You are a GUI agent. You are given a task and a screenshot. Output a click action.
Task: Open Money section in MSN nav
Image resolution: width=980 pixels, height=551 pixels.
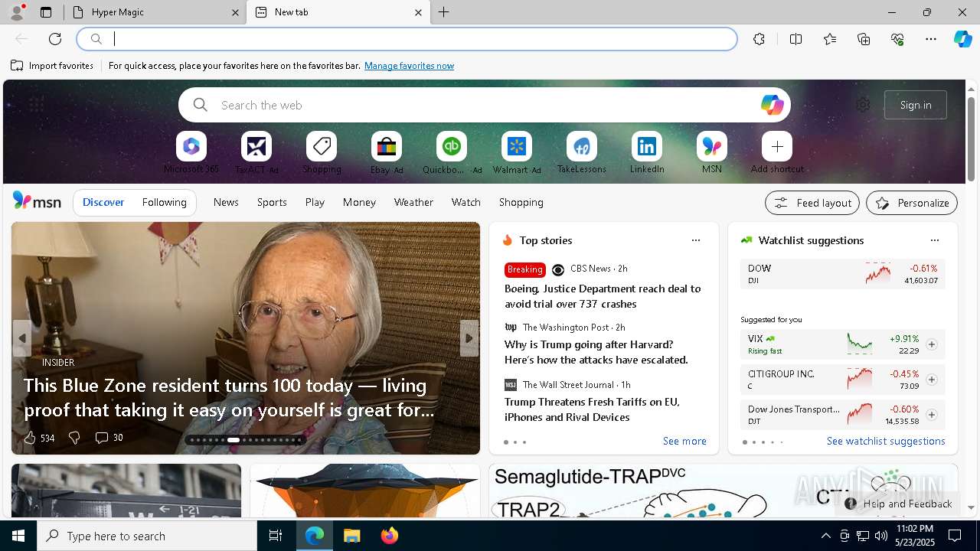(359, 203)
